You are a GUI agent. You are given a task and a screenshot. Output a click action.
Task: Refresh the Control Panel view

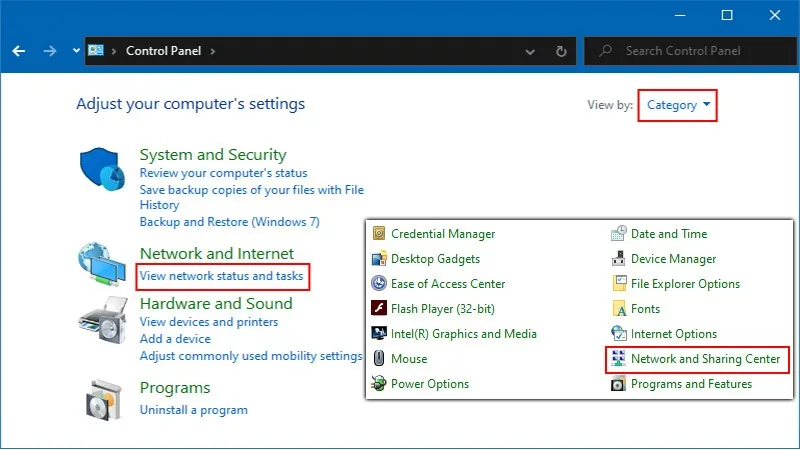tap(562, 51)
